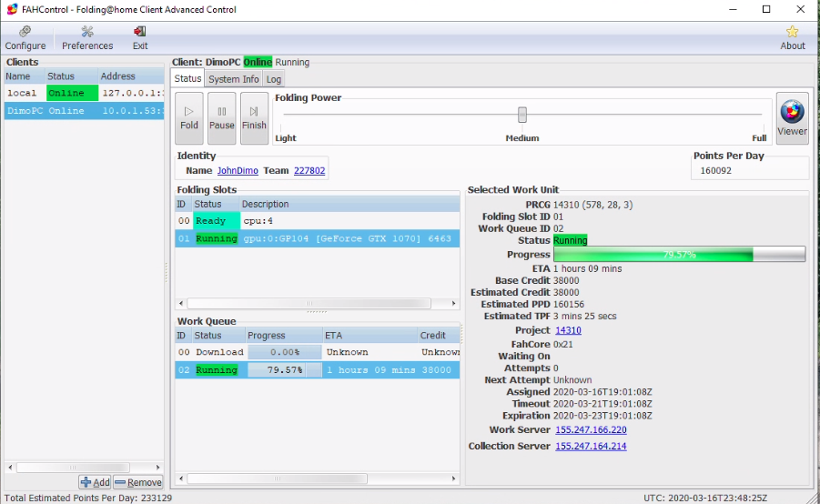The image size is (820, 504).
Task: Select the local client row
Action: coord(85,93)
